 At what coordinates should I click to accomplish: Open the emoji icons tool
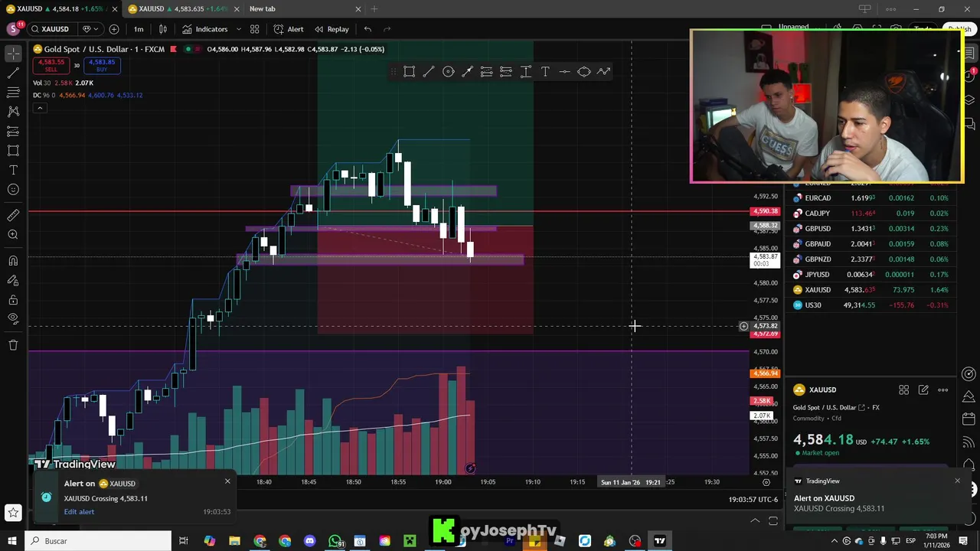coord(13,190)
